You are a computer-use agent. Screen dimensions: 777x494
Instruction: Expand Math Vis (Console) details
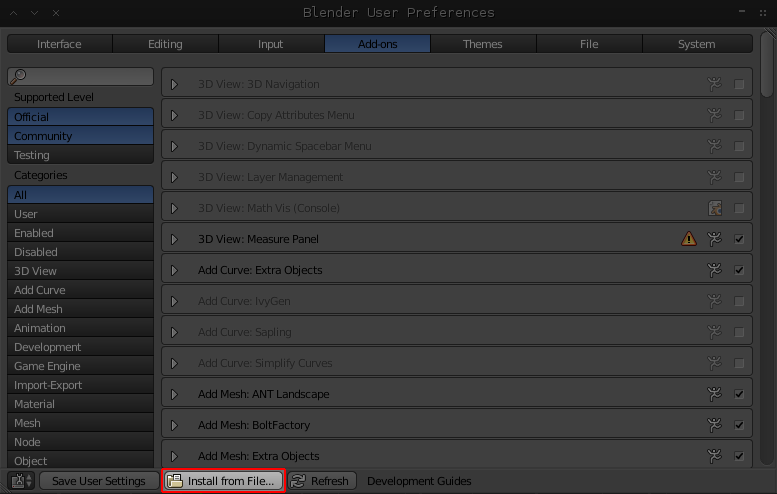[x=174, y=208]
